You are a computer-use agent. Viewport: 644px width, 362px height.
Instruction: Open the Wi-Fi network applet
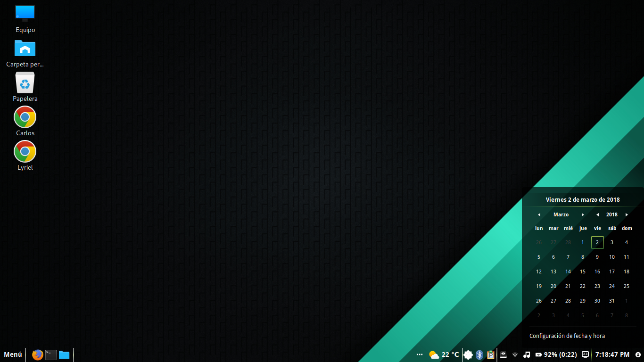[515, 354]
